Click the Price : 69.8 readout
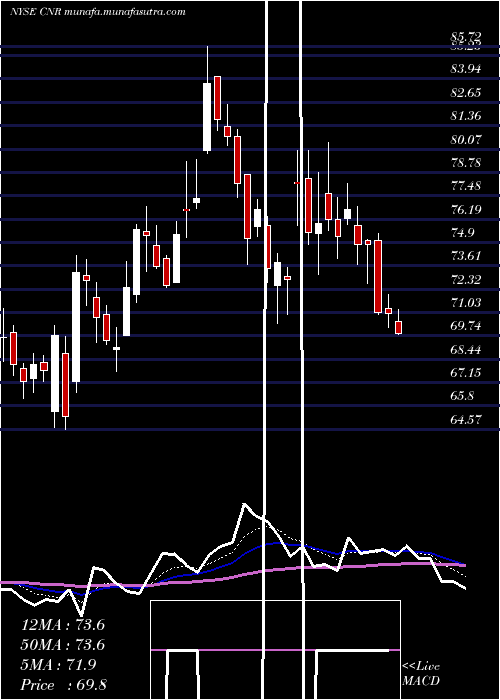This screenshot has width=500, height=700. click(x=64, y=685)
